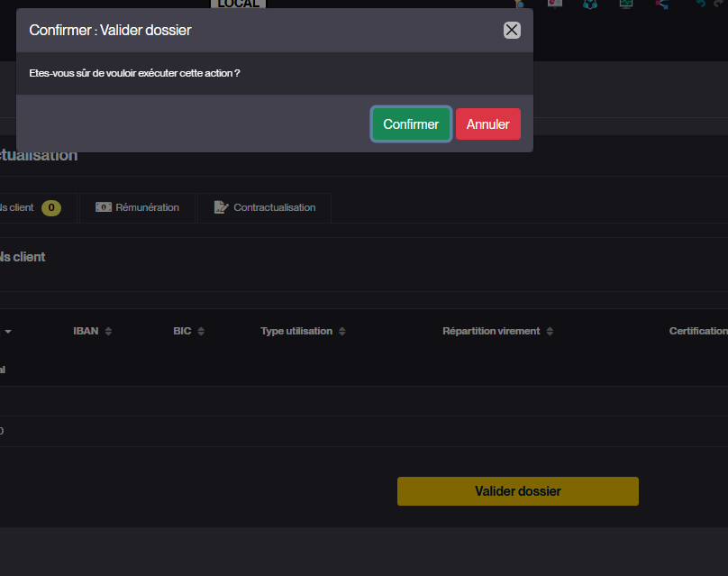The height and width of the screenshot is (576, 728).
Task: Click the red share icon in top bar
Action: pos(661,4)
